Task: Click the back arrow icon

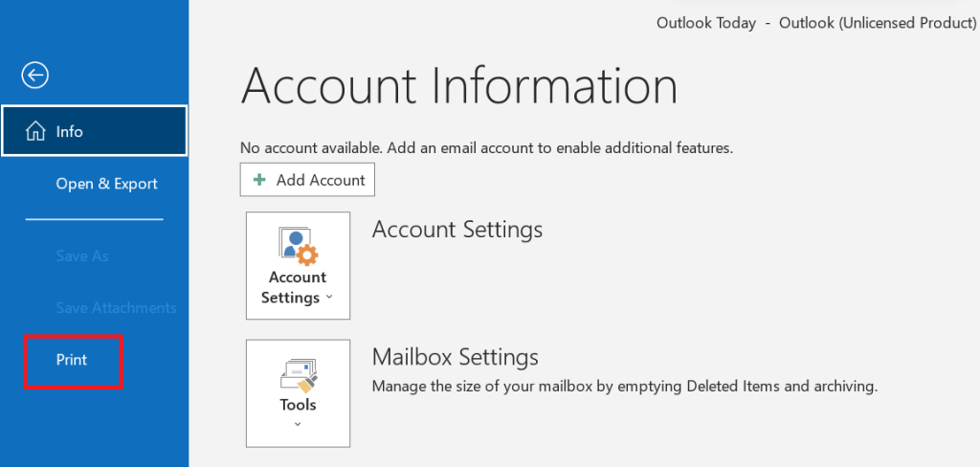Action: point(35,76)
